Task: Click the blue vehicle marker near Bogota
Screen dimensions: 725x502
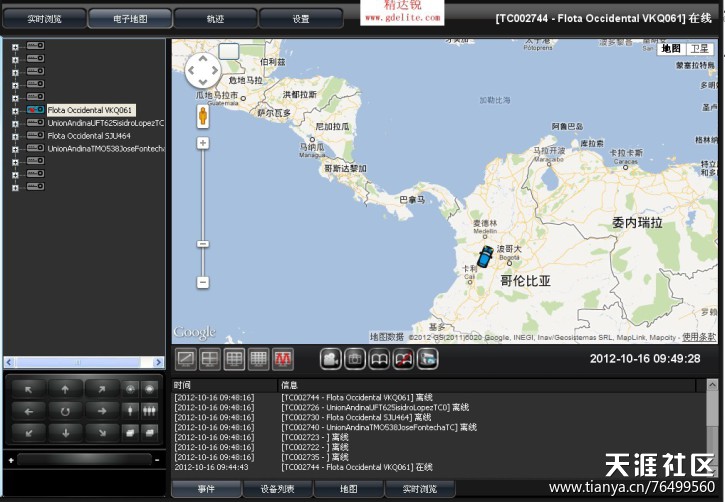Action: pyautogui.click(x=485, y=256)
